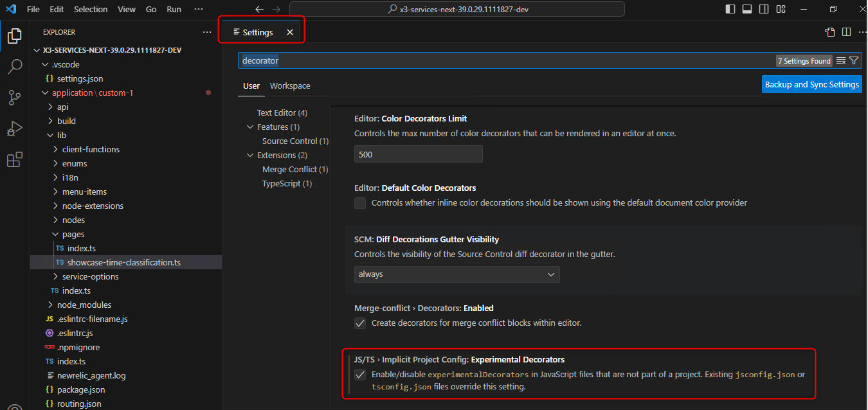Open the Run menu
The width and height of the screenshot is (868, 410).
click(174, 10)
